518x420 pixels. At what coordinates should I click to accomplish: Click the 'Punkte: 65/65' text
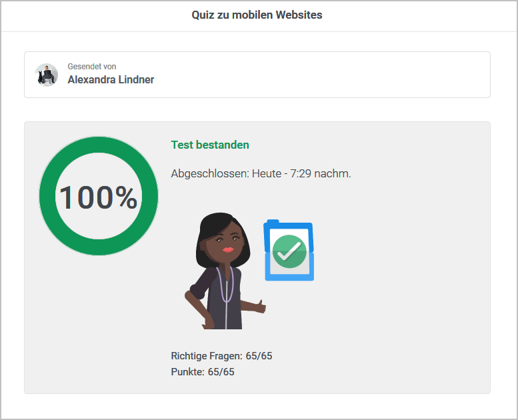point(203,372)
